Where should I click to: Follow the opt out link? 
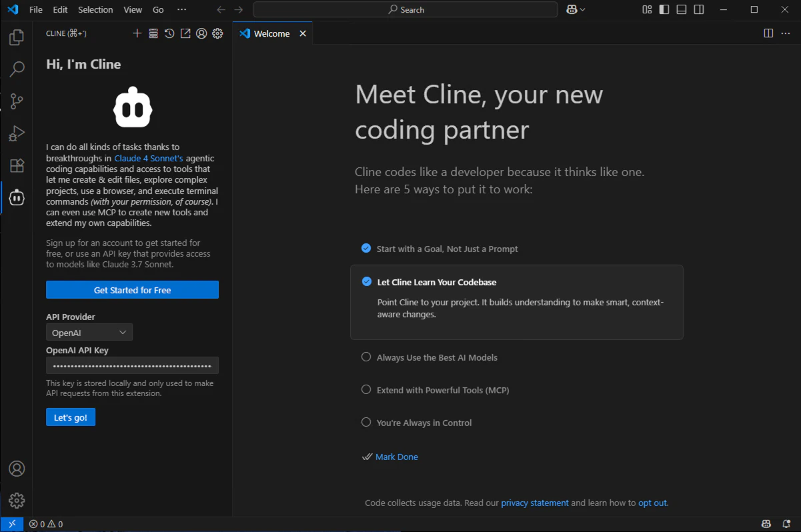(652, 503)
